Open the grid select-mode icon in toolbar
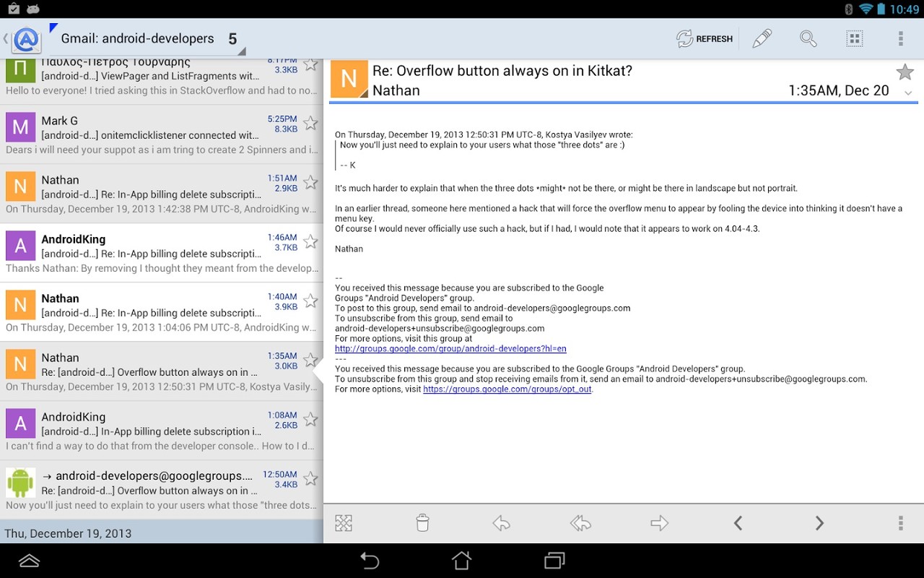This screenshot has height=578, width=924. click(854, 39)
